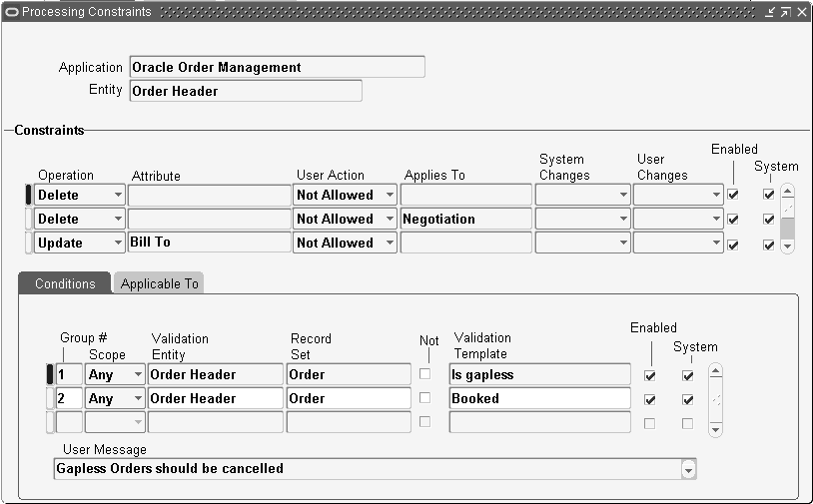Viewport: 813px width, 504px height.
Task: Open Scope dropdown for condition group 1
Action: click(x=138, y=374)
